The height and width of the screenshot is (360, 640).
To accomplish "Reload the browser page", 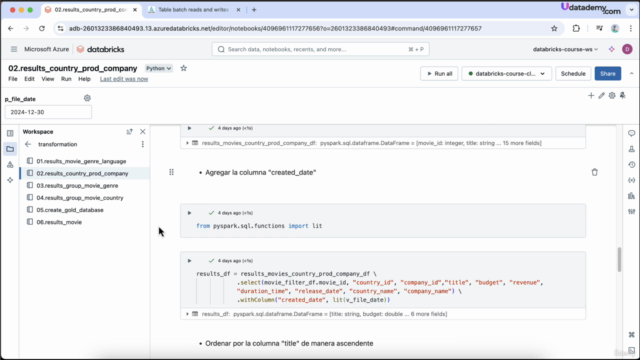I will 42,28.
